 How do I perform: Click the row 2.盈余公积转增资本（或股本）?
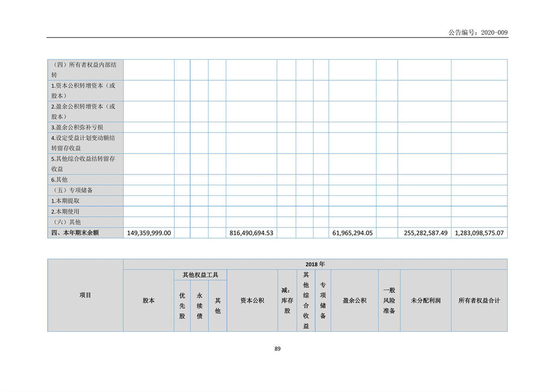[83, 111]
